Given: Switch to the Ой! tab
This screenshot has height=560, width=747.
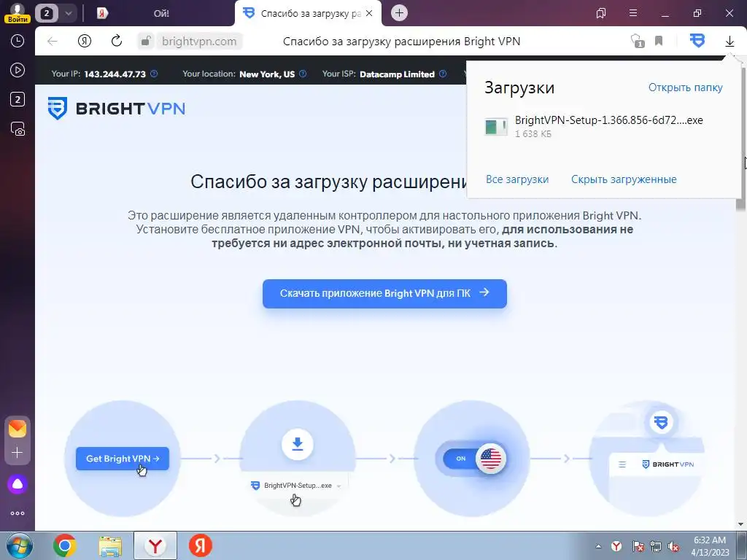Looking at the screenshot, I should (161, 13).
